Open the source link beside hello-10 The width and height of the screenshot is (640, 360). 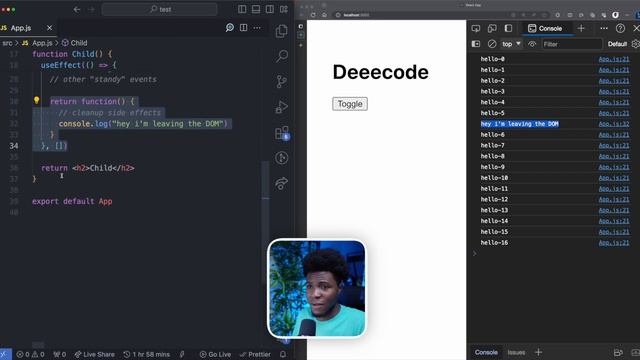(x=614, y=178)
